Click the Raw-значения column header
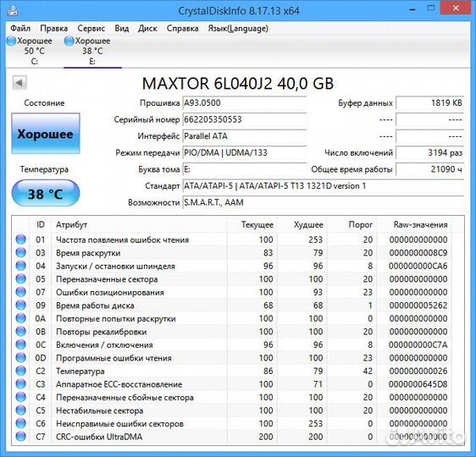The height and width of the screenshot is (457, 476). tap(414, 225)
